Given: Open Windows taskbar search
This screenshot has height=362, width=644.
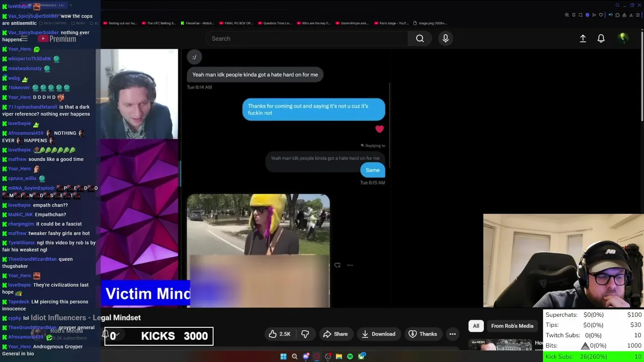Looking at the screenshot, I should coord(295,356).
